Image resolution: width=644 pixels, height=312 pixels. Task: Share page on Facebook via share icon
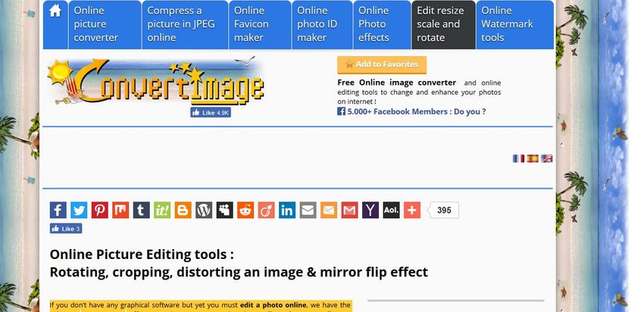pos(58,211)
